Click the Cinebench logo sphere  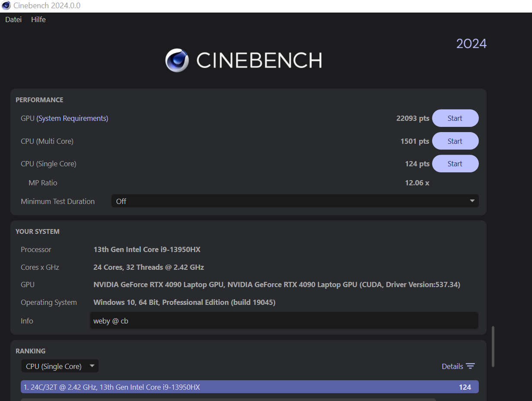point(177,60)
